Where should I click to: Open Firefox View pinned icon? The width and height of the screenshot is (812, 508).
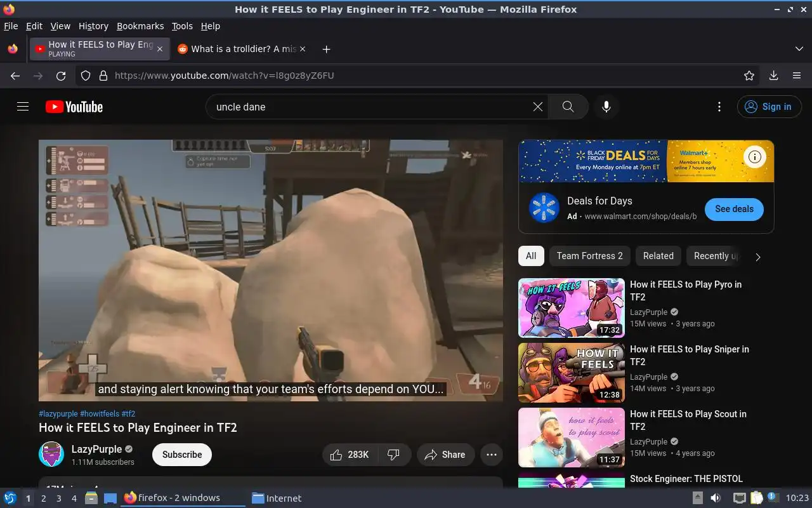(x=13, y=49)
